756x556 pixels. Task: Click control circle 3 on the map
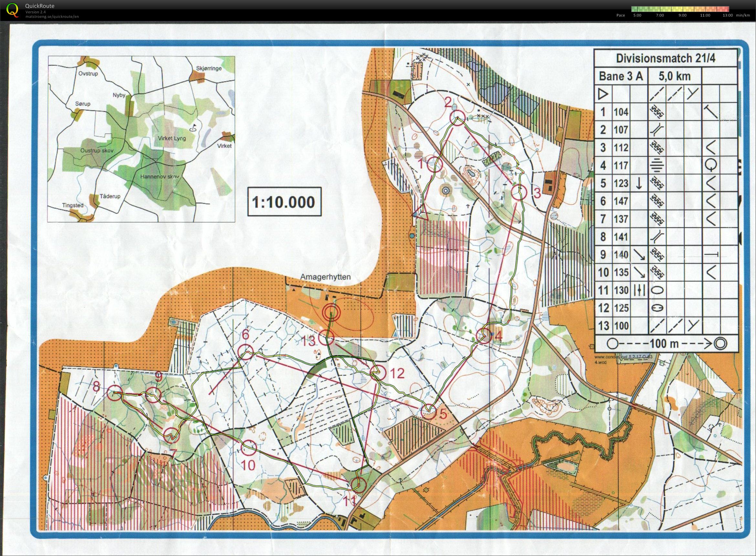pyautogui.click(x=518, y=193)
